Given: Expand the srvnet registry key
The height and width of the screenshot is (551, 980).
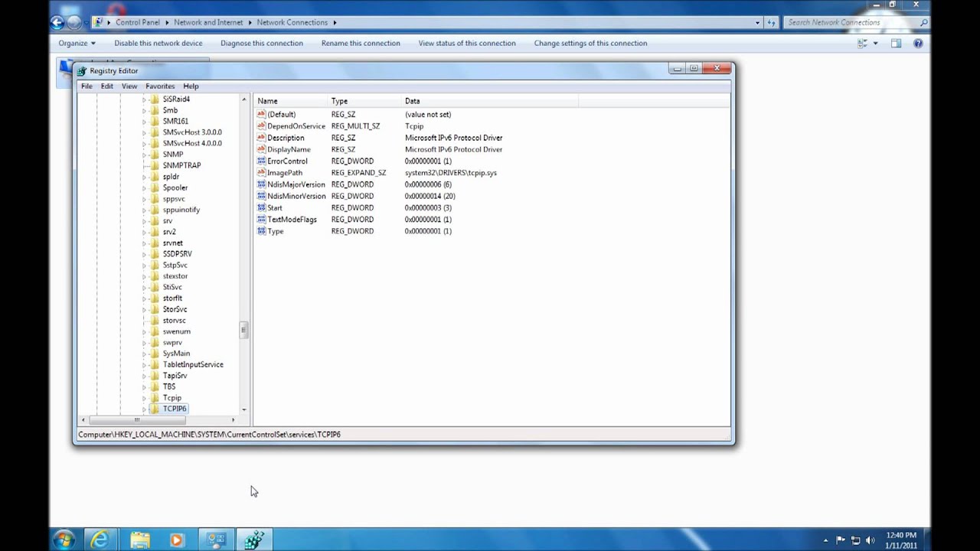Looking at the screenshot, I should pos(144,243).
